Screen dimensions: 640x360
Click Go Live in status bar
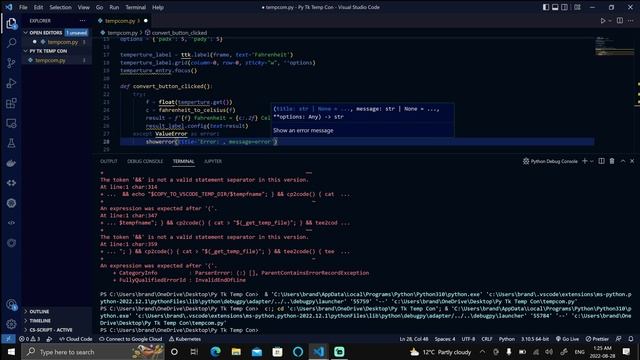(567, 339)
